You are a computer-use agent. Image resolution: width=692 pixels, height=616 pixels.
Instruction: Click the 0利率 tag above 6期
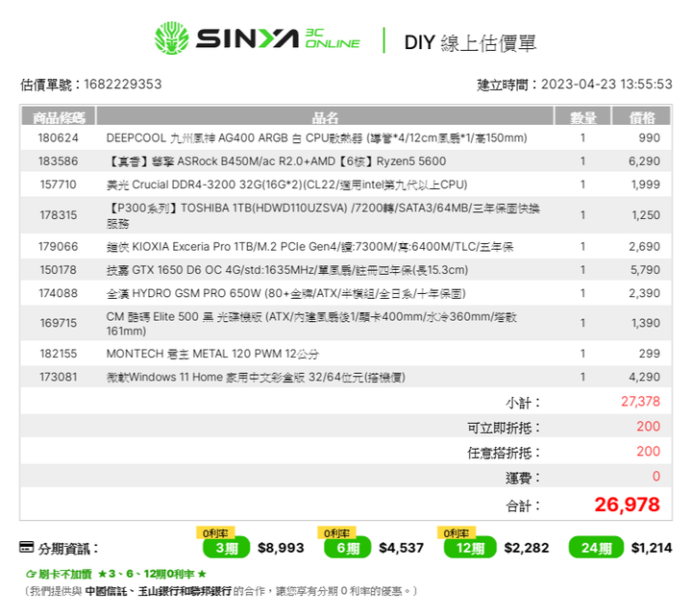click(336, 533)
